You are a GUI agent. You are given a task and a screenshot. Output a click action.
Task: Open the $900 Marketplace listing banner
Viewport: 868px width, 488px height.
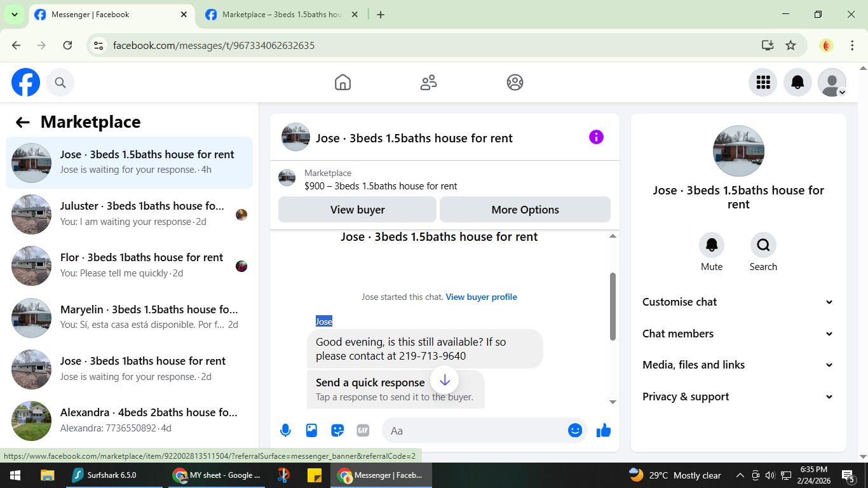[445, 180]
